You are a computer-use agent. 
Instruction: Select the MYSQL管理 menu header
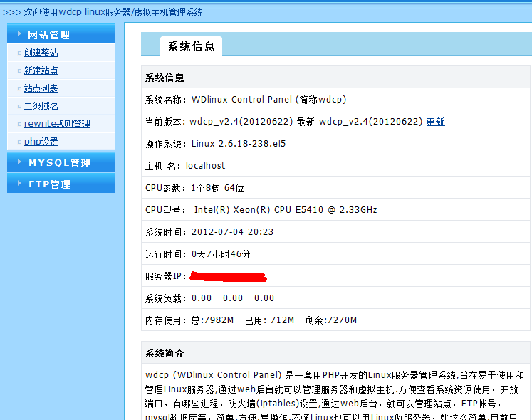coord(59,163)
